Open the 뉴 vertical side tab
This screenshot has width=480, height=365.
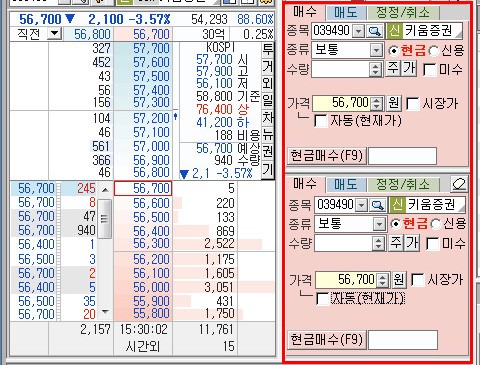coord(268,135)
